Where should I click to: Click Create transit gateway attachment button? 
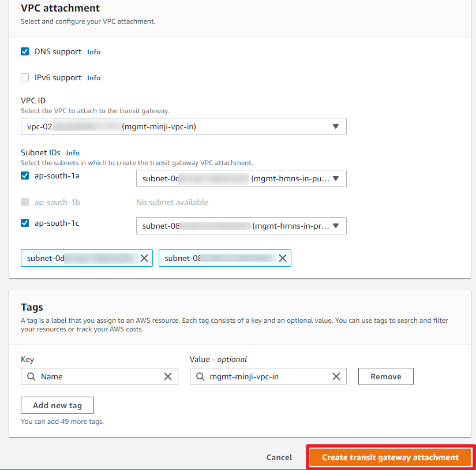coord(390,457)
